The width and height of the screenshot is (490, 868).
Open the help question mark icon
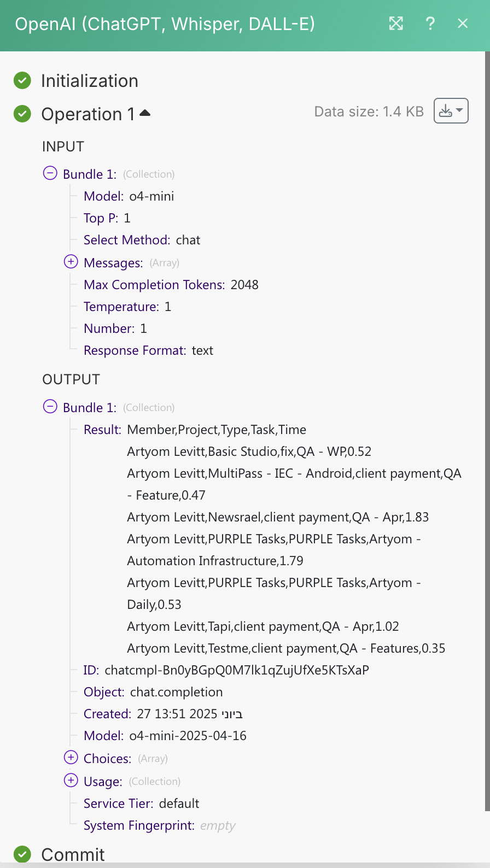[430, 24]
